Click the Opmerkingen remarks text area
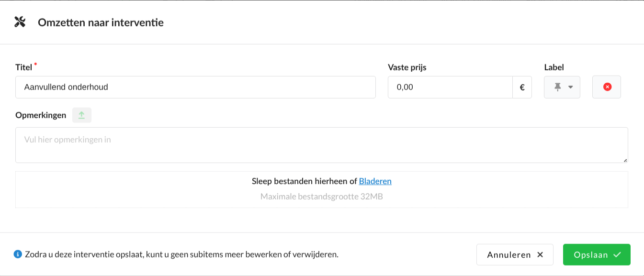This screenshot has height=276, width=644. coord(321,145)
